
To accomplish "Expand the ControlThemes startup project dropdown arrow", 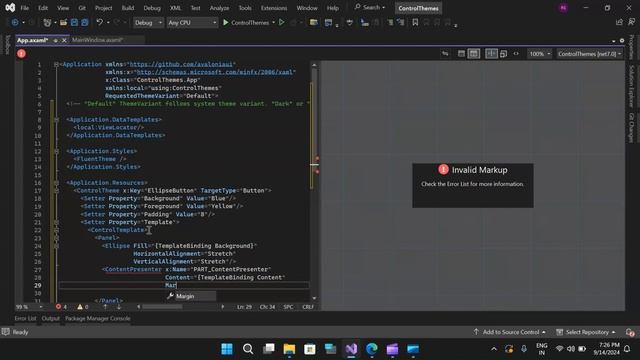I will [273, 23].
